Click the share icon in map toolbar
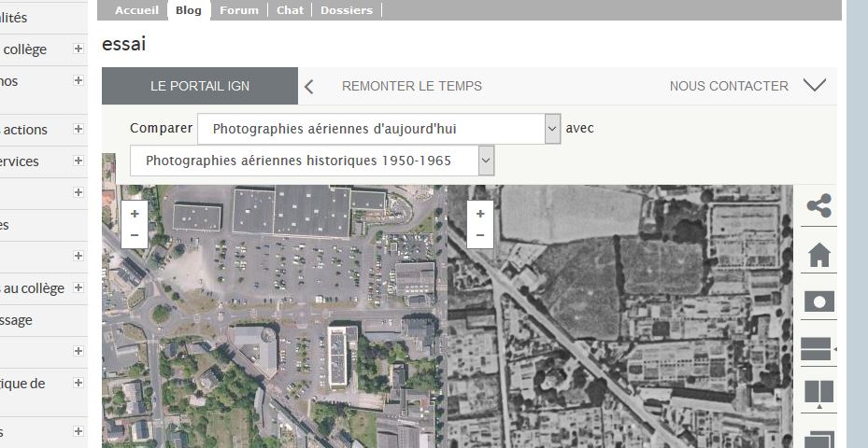 (x=818, y=206)
